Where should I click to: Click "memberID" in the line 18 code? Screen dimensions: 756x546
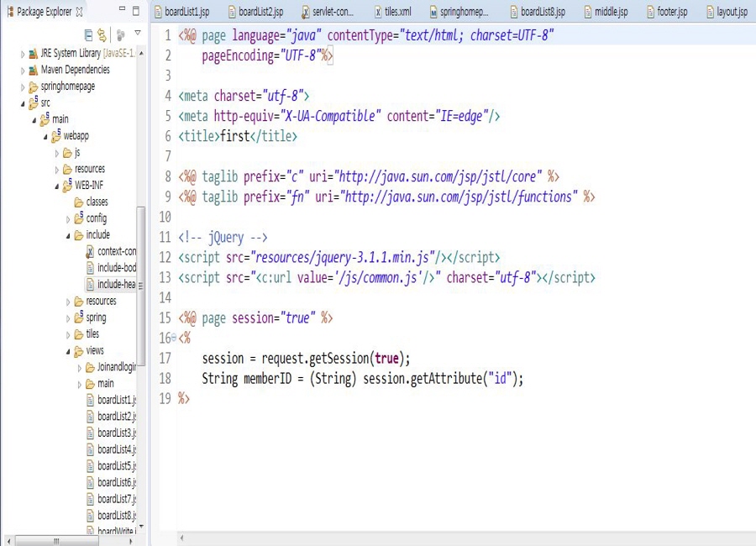(268, 379)
